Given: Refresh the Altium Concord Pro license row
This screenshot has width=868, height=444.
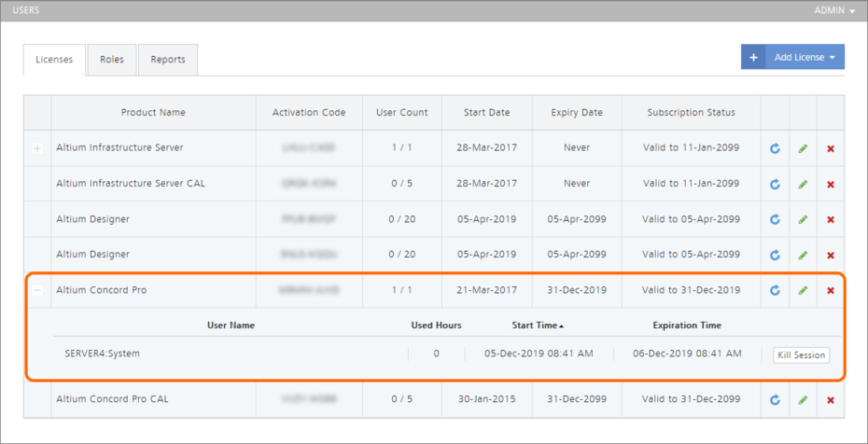Looking at the screenshot, I should coord(775,290).
